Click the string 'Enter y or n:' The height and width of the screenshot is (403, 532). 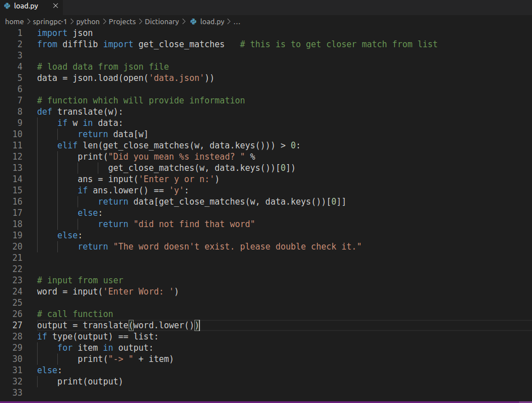[176, 179]
